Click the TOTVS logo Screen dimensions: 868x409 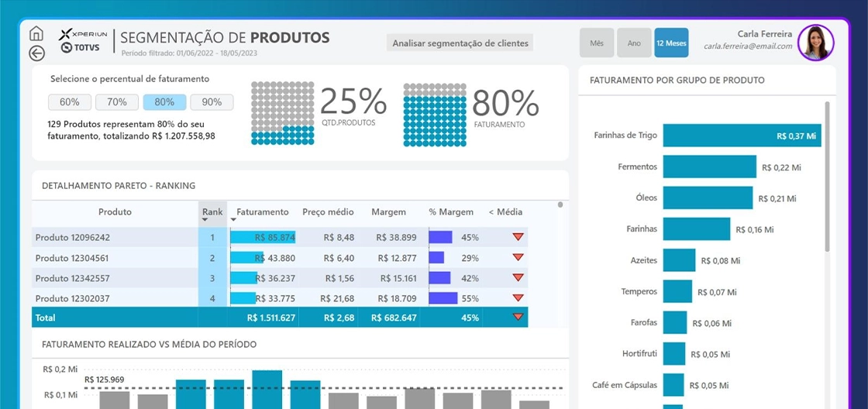(x=81, y=48)
